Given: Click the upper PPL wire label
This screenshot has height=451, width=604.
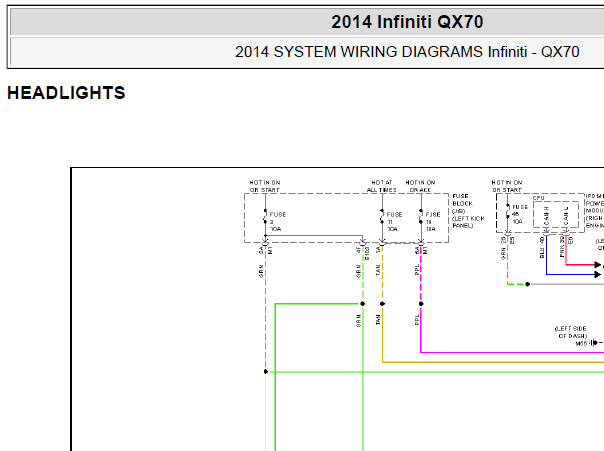Looking at the screenshot, I should tap(417, 270).
